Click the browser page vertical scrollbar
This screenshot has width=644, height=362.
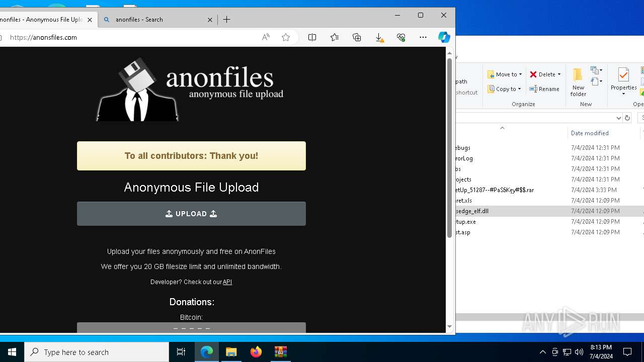(449, 148)
